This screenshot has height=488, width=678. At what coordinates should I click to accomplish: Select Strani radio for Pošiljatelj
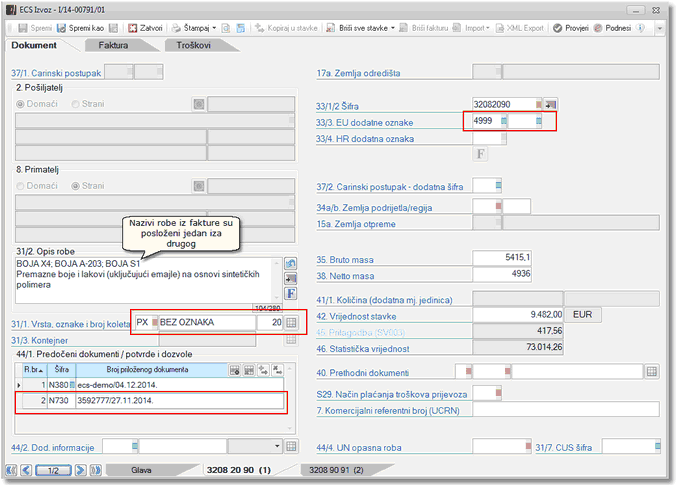[76, 104]
